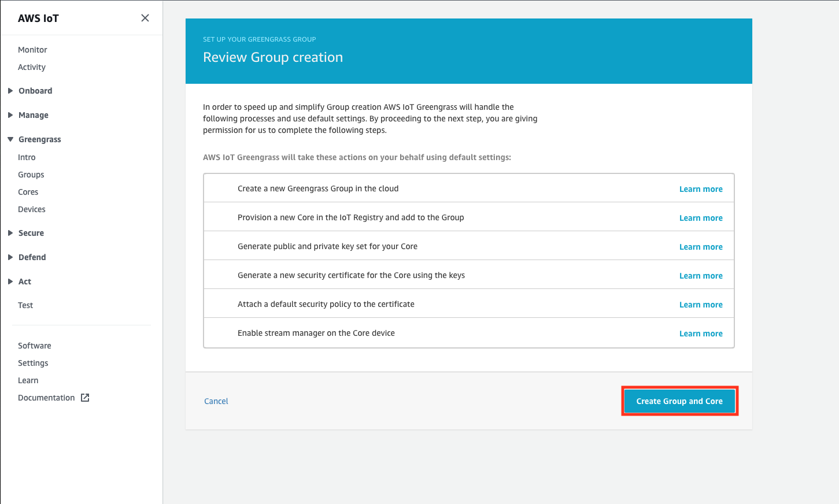The image size is (839, 504).
Task: Select the Secure section label
Action: [31, 233]
